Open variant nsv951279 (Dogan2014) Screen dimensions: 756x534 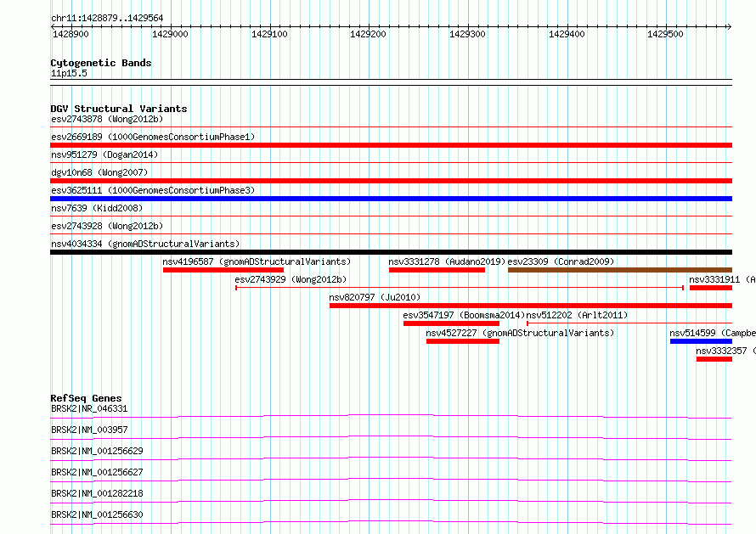click(x=104, y=155)
